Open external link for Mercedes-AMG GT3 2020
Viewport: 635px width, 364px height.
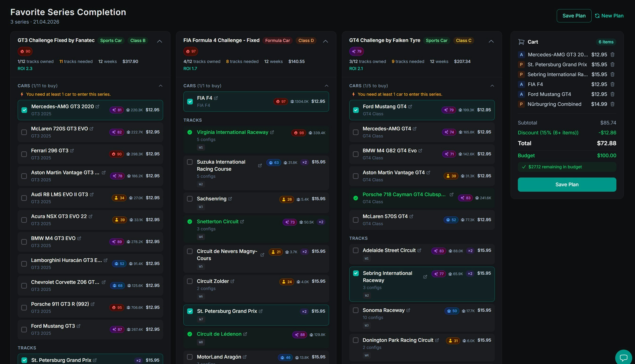[x=97, y=107]
